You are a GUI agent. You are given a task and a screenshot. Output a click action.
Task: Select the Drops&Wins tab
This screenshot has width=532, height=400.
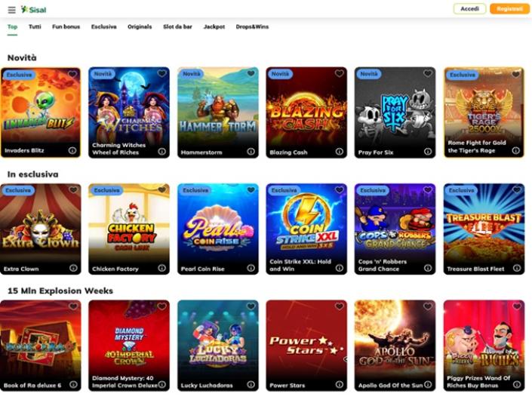click(x=252, y=26)
